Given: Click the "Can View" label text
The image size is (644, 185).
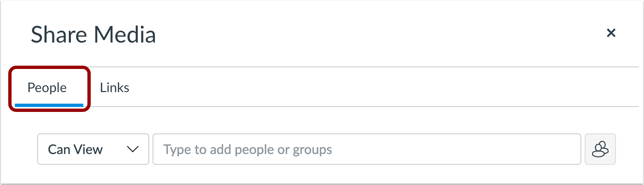Looking at the screenshot, I should pos(75,149).
